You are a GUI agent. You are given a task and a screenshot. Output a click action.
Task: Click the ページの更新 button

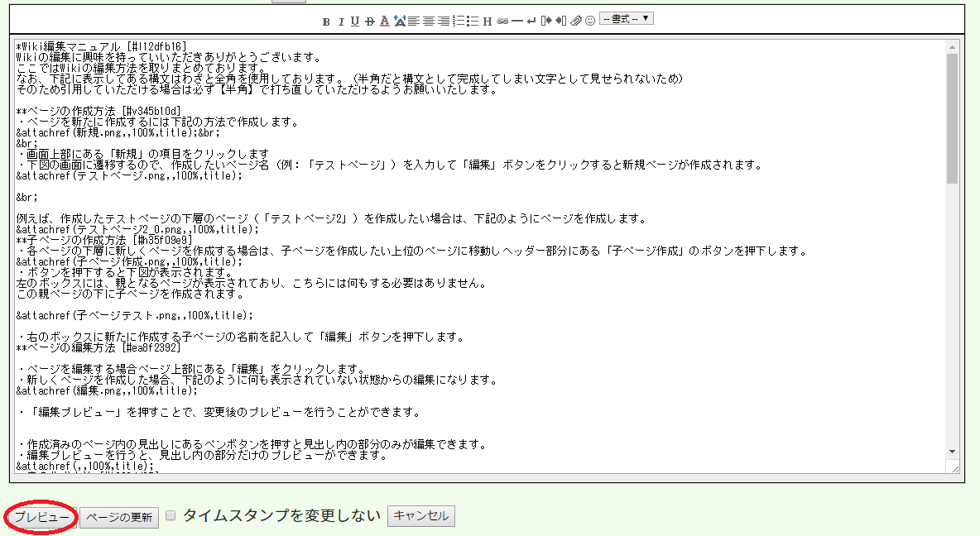(x=119, y=517)
